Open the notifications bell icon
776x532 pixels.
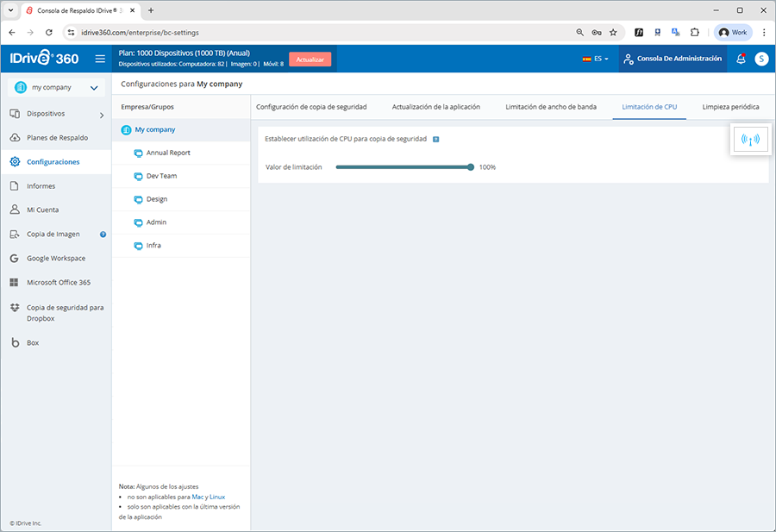(x=741, y=59)
